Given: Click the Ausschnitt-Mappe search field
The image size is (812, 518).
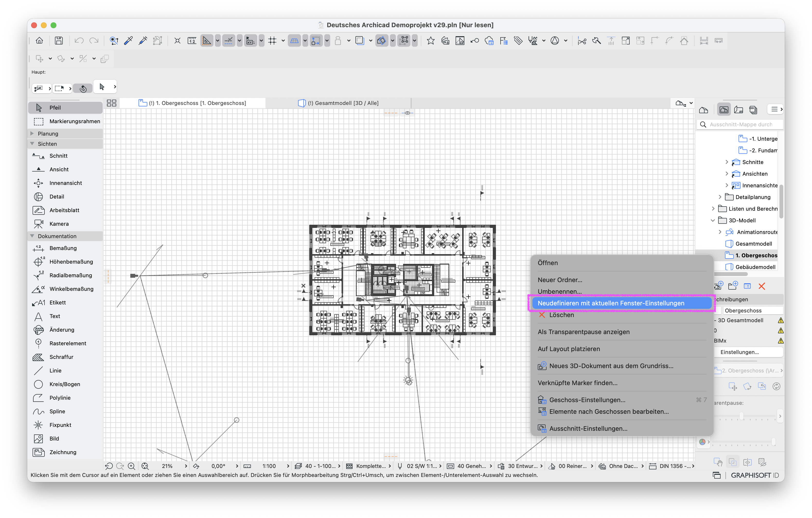Looking at the screenshot, I should pyautogui.click(x=740, y=124).
